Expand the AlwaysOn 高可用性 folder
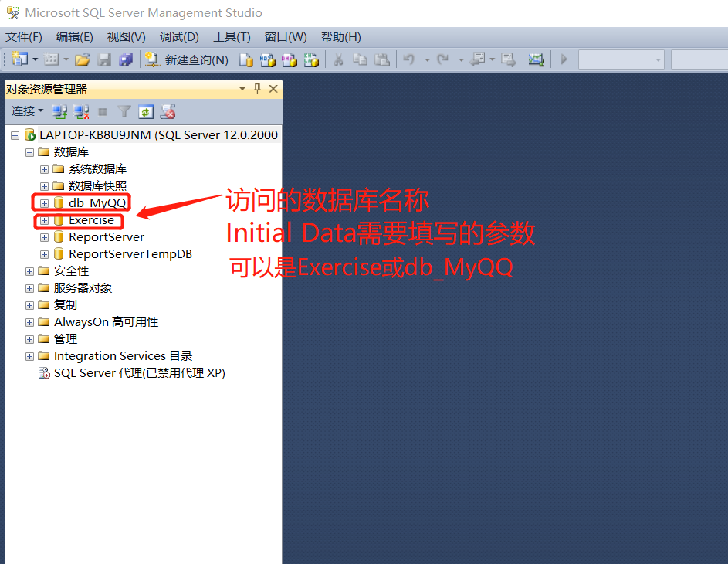Image resolution: width=728 pixels, height=564 pixels. click(x=29, y=322)
